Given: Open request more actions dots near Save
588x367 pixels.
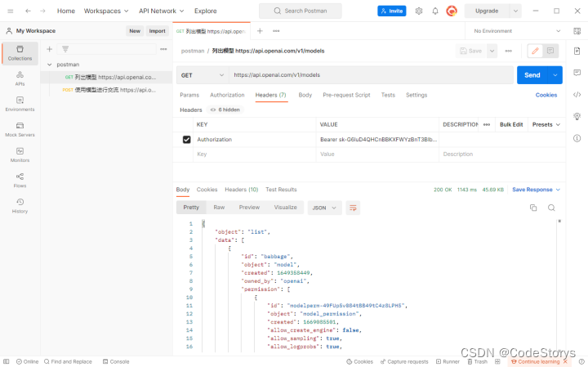Looking at the screenshot, I should (x=509, y=51).
